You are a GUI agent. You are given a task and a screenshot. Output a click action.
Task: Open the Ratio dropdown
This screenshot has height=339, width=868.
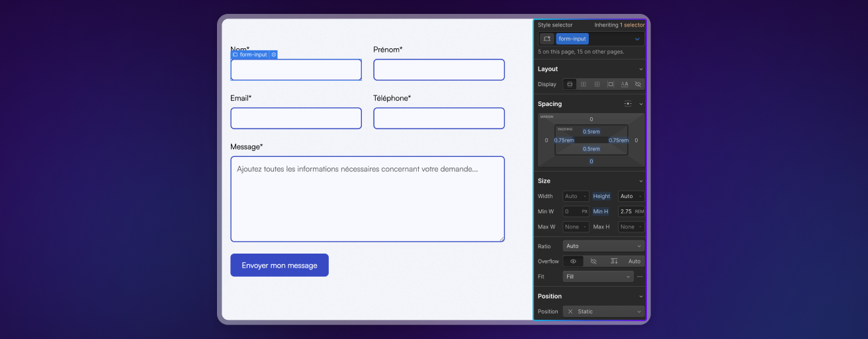point(603,246)
